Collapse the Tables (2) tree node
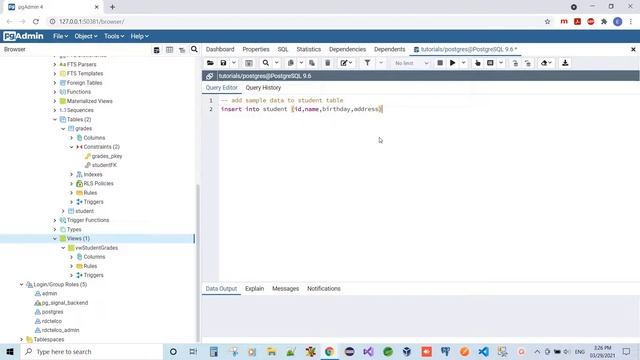The image size is (640, 360). click(55, 120)
